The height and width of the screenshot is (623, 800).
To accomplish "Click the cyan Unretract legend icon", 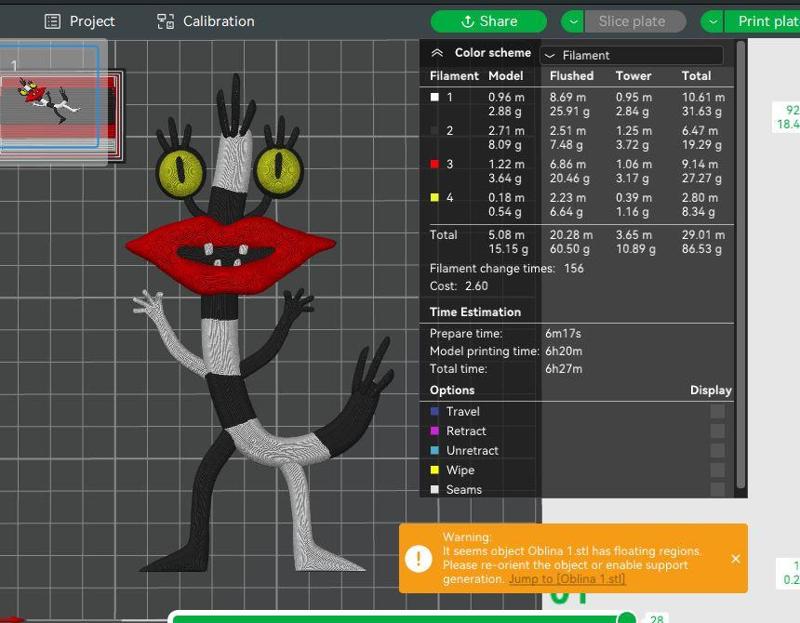I will coord(435,450).
